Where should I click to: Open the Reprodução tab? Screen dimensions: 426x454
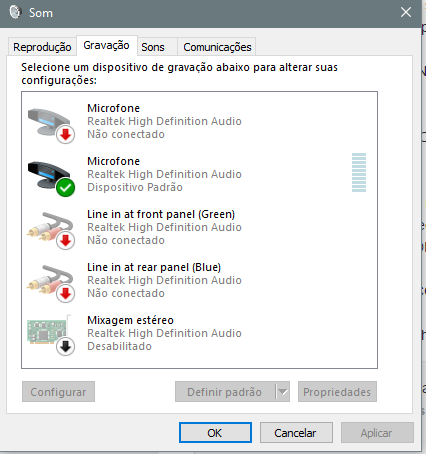click(x=42, y=47)
